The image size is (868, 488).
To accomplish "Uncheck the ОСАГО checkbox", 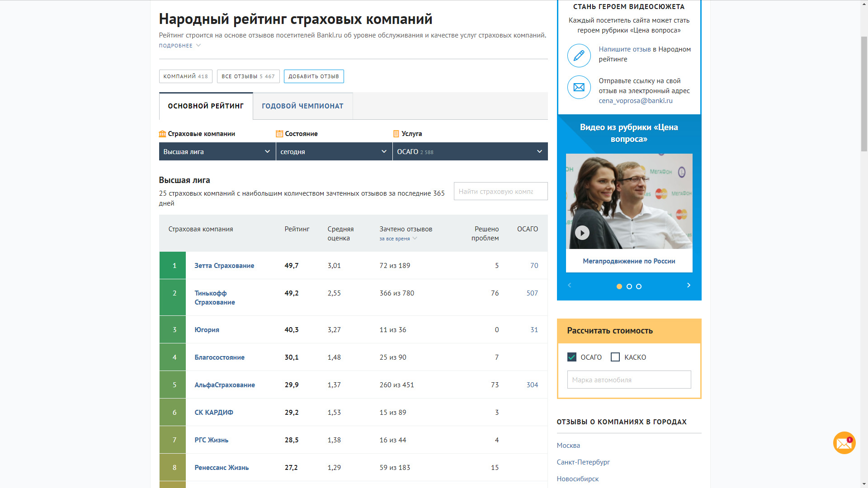I will (x=572, y=357).
